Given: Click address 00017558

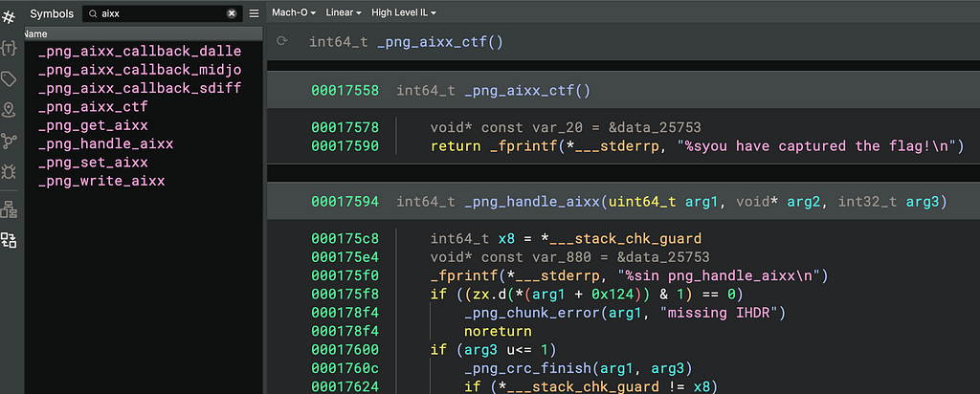Looking at the screenshot, I should pyautogui.click(x=345, y=91).
